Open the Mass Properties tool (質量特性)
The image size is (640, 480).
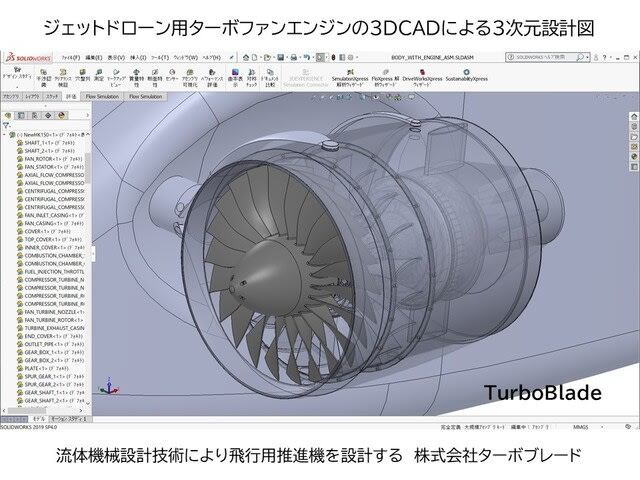(135, 76)
